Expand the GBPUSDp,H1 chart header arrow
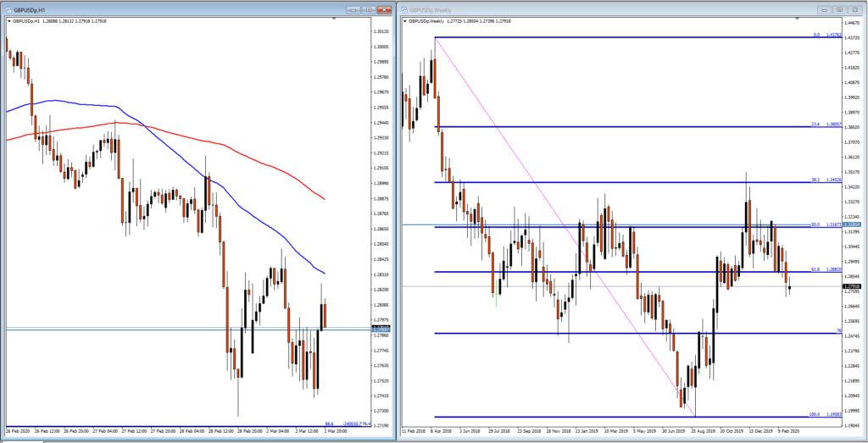Image resolution: width=868 pixels, height=443 pixels. 9,21
